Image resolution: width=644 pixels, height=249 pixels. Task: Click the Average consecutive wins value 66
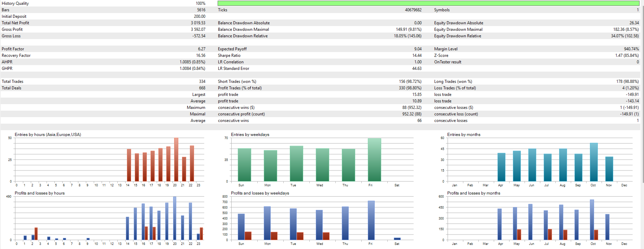click(x=419, y=121)
